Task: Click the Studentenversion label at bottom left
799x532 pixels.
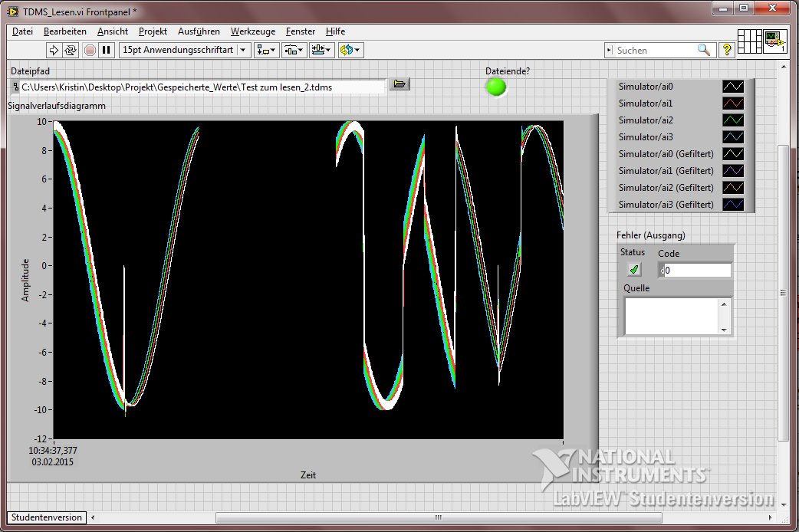Action: (46, 517)
